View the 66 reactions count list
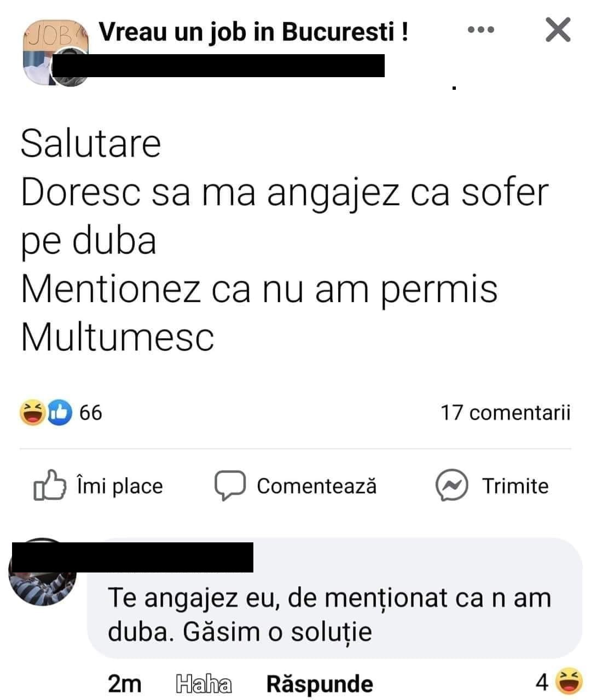 pyautogui.click(x=91, y=413)
